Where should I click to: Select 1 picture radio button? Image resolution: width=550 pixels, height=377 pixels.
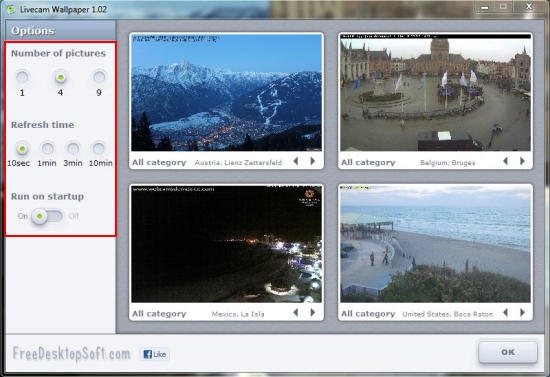point(22,77)
